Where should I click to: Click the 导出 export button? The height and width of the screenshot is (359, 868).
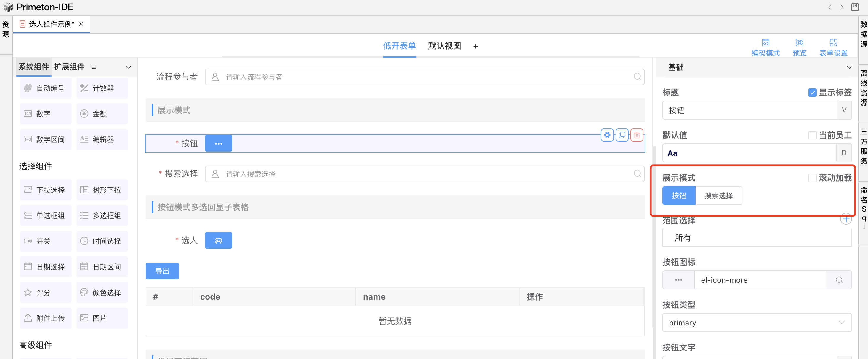click(x=162, y=271)
